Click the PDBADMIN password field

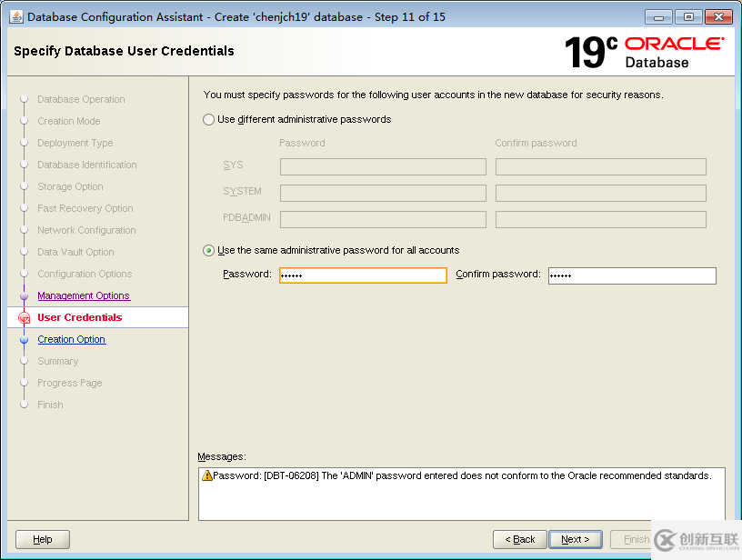tap(383, 219)
